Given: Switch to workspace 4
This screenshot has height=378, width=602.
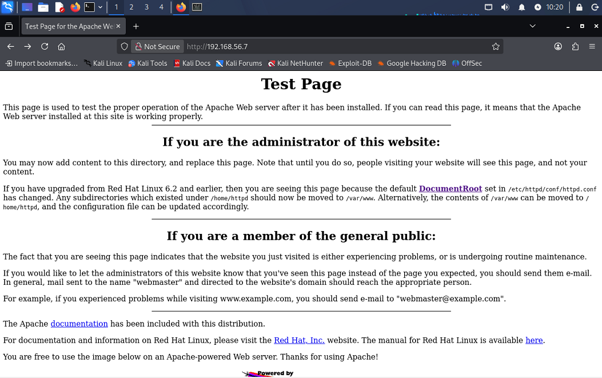Looking at the screenshot, I should coord(161,7).
